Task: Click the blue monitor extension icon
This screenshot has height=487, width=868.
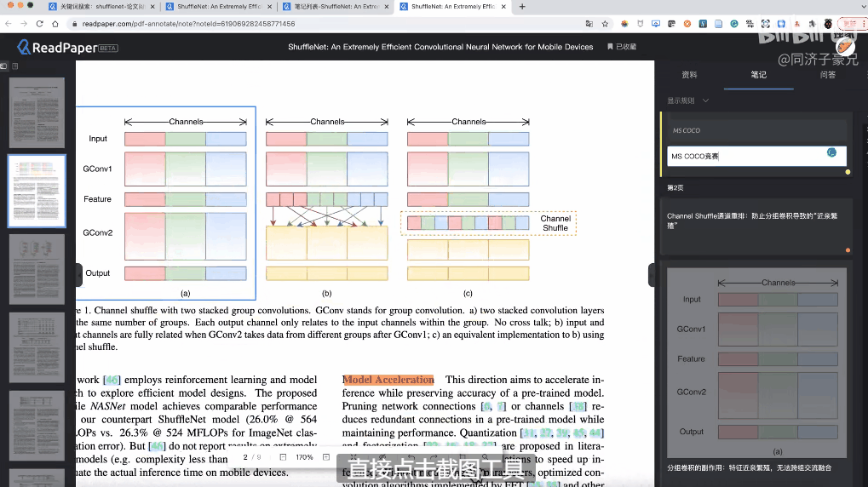Action: 656,24
